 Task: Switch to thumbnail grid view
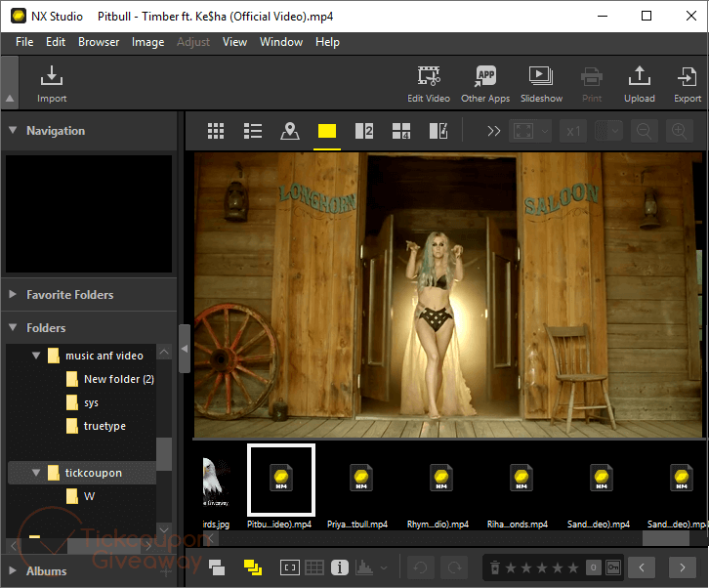coord(216,131)
